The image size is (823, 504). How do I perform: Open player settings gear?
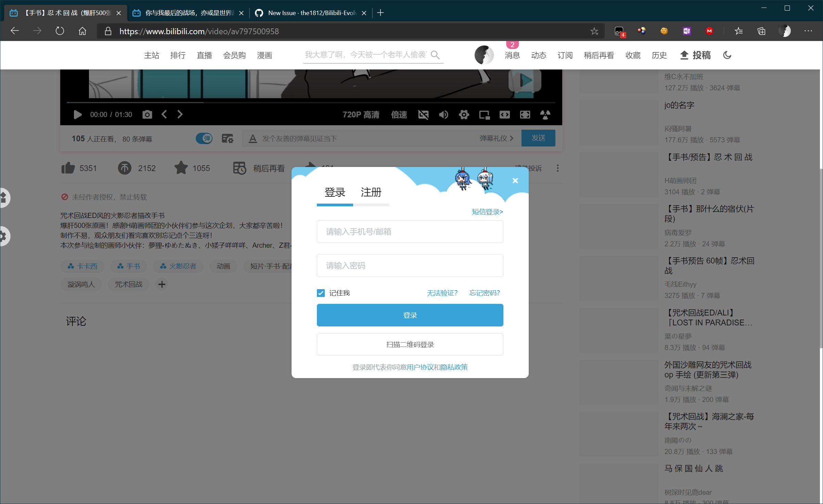tap(464, 115)
